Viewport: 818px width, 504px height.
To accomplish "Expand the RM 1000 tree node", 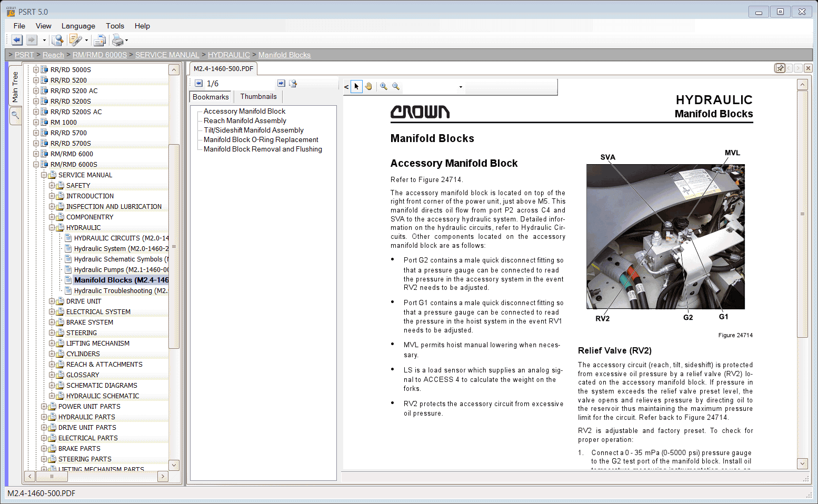I will [x=36, y=122].
